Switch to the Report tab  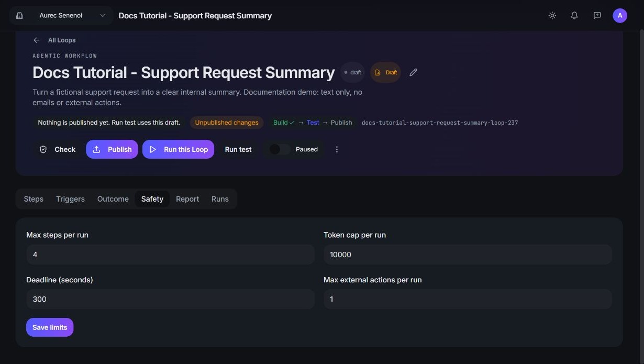[187, 199]
